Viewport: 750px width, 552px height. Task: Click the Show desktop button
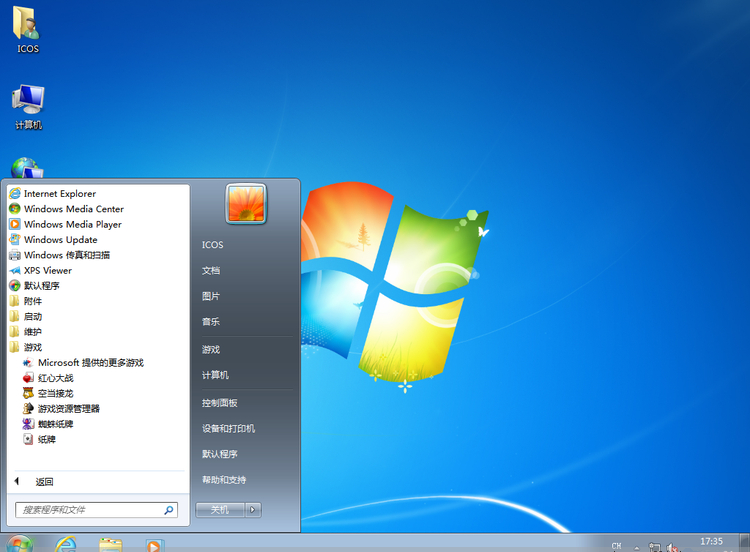[744, 543]
